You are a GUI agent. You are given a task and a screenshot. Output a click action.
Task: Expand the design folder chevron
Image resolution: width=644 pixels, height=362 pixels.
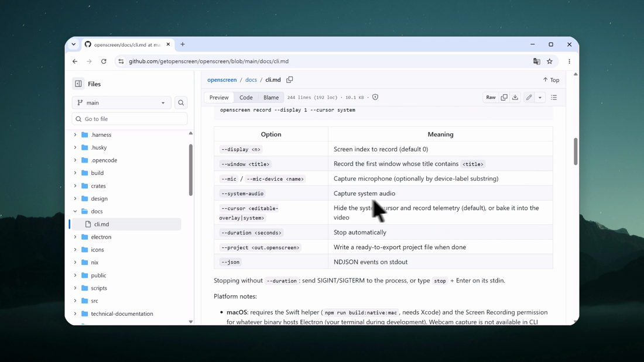pyautogui.click(x=75, y=199)
